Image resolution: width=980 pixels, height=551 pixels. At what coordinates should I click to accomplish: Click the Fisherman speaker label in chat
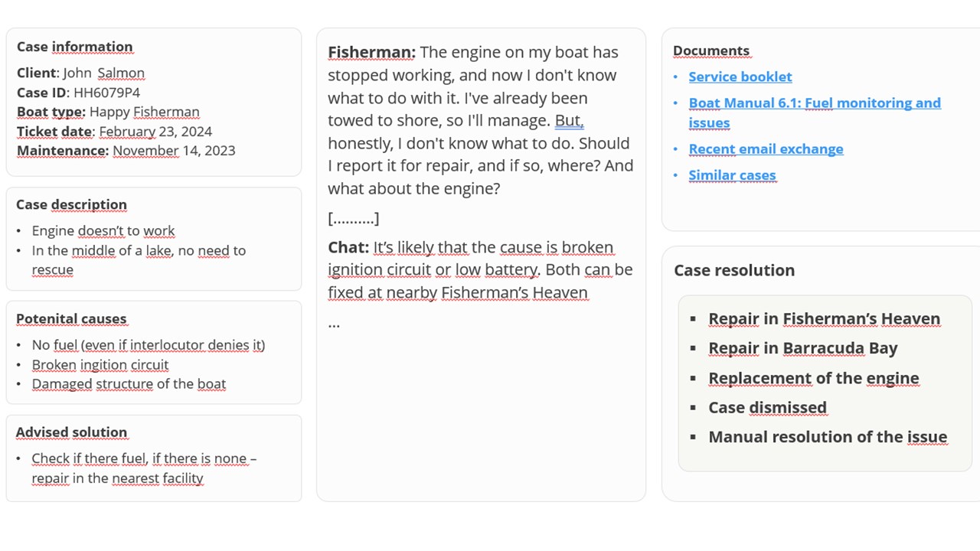pos(371,52)
